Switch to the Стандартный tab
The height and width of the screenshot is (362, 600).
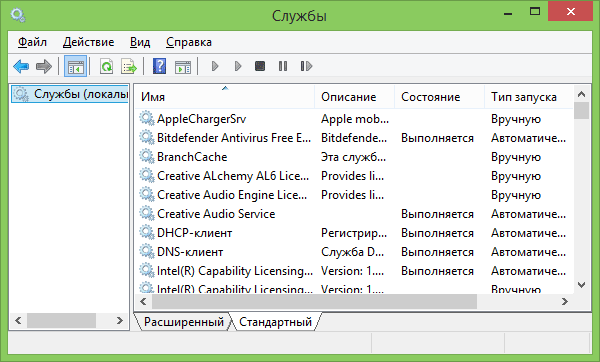coord(276,322)
